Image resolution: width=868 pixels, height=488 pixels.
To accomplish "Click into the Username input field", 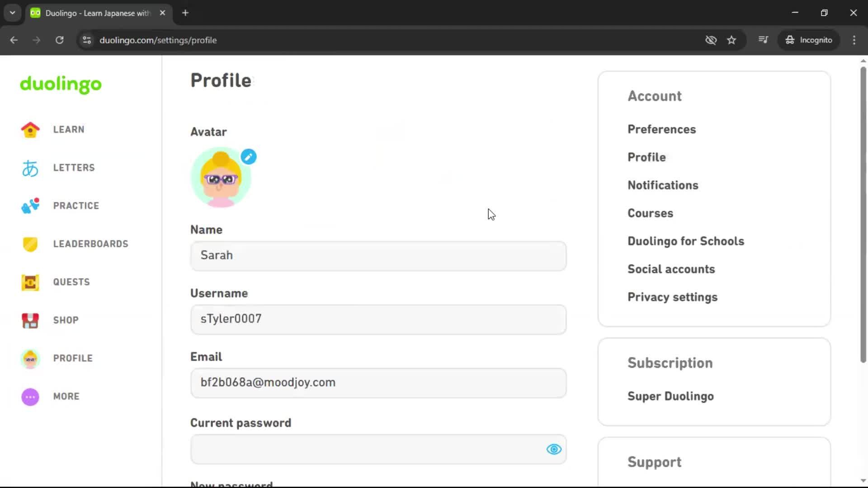I will click(x=378, y=319).
